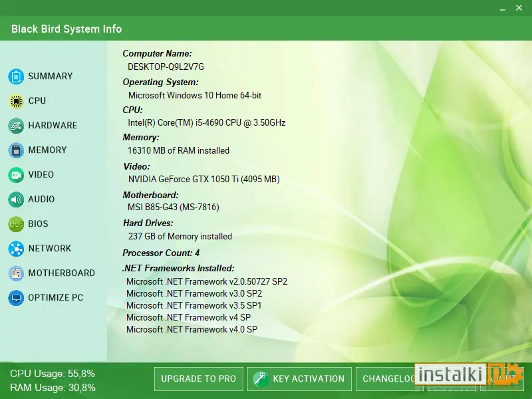Open Audio via the speaker icon
Screen dimensions: 532x399
(x=16, y=199)
